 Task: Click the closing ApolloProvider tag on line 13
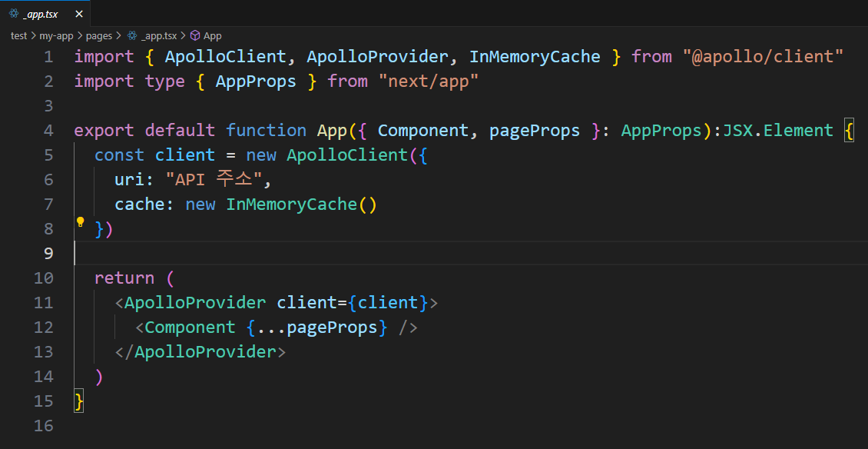tap(200, 351)
